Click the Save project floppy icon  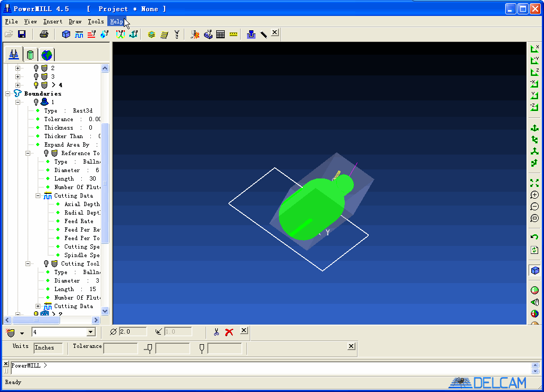click(x=22, y=34)
